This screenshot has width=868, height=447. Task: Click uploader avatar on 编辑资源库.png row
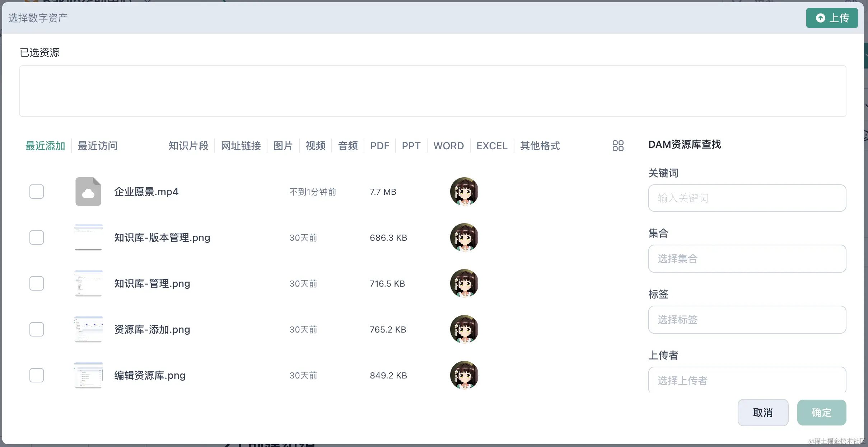click(x=464, y=375)
